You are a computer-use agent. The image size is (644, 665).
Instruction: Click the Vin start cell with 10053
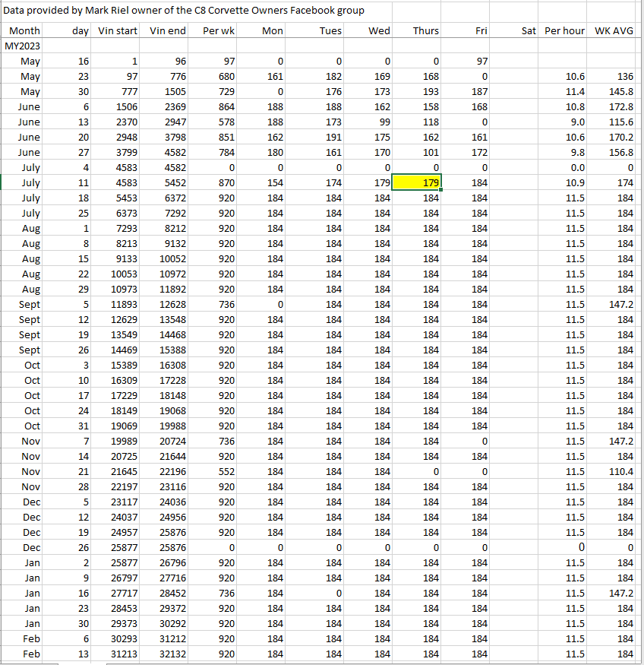118,274
